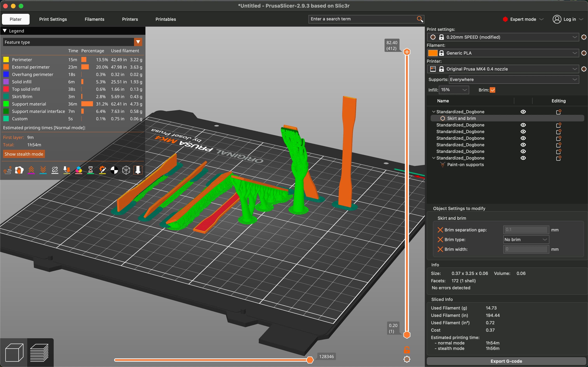Viewport: 588px width, 367px height.
Task: Hide the last Standardized_Dogbone object
Action: (523, 158)
